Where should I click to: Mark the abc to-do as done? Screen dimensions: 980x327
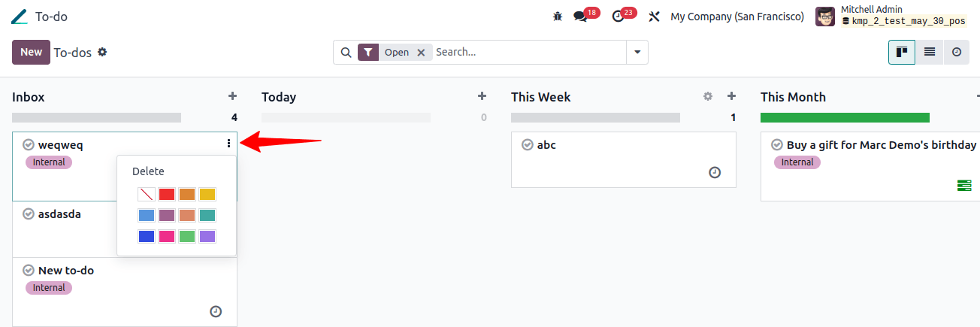tap(528, 144)
